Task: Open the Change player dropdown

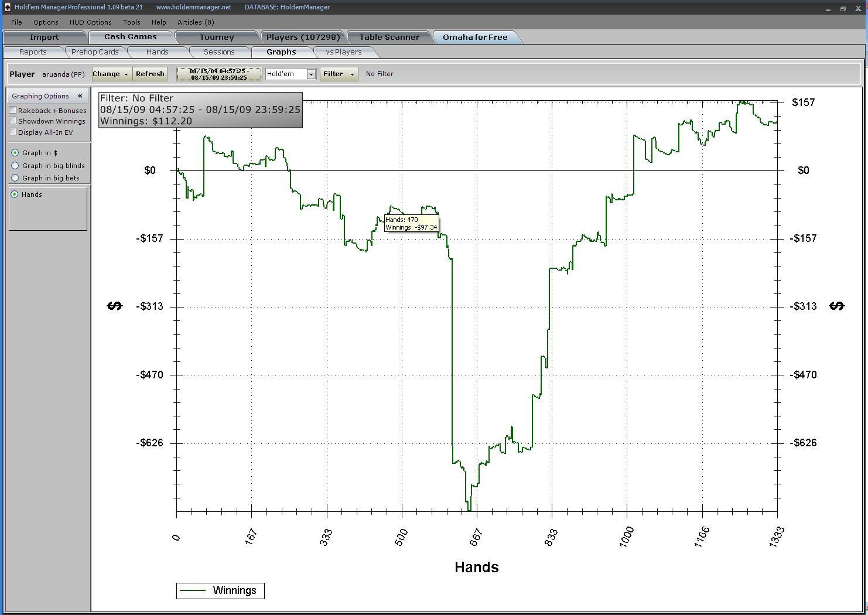Action: pyautogui.click(x=111, y=74)
